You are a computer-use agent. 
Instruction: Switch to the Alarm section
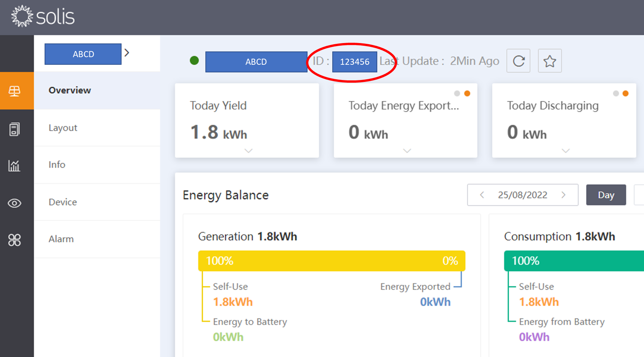61,239
